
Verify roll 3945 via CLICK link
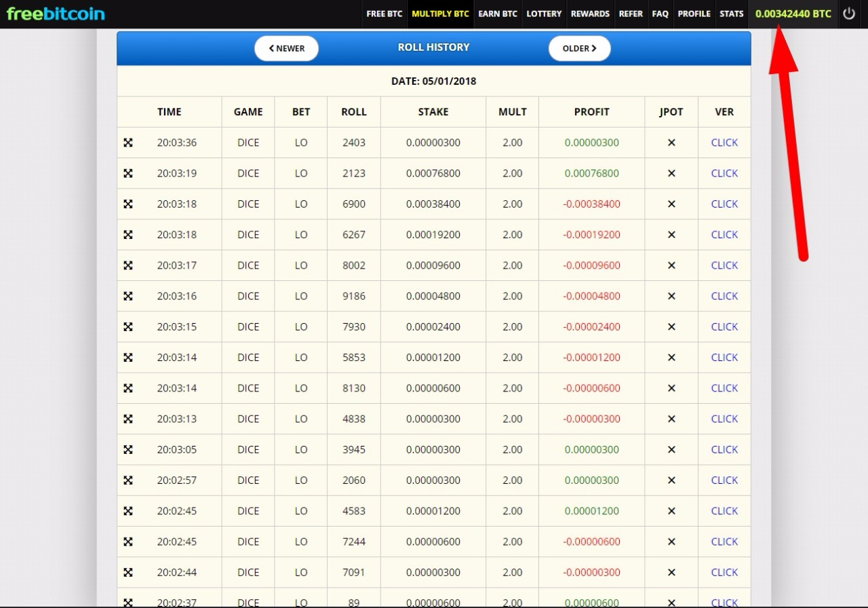point(724,449)
